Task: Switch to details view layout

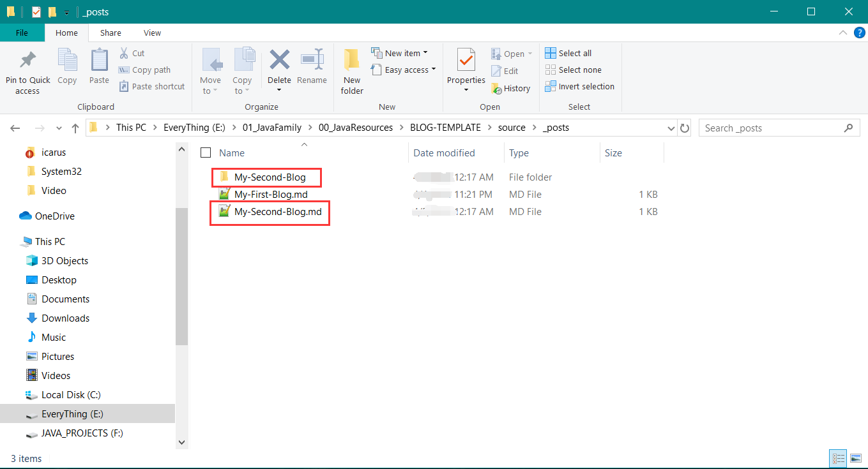Action: [838, 458]
